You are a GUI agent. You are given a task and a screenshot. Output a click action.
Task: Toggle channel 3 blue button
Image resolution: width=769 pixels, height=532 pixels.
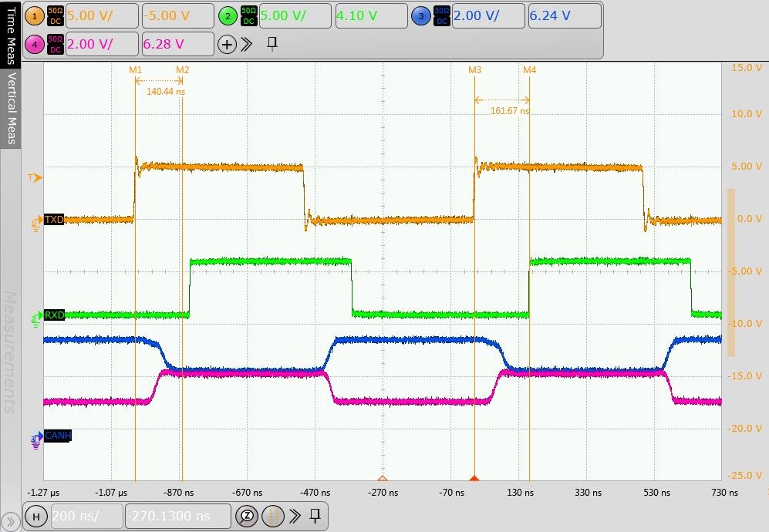[421, 15]
